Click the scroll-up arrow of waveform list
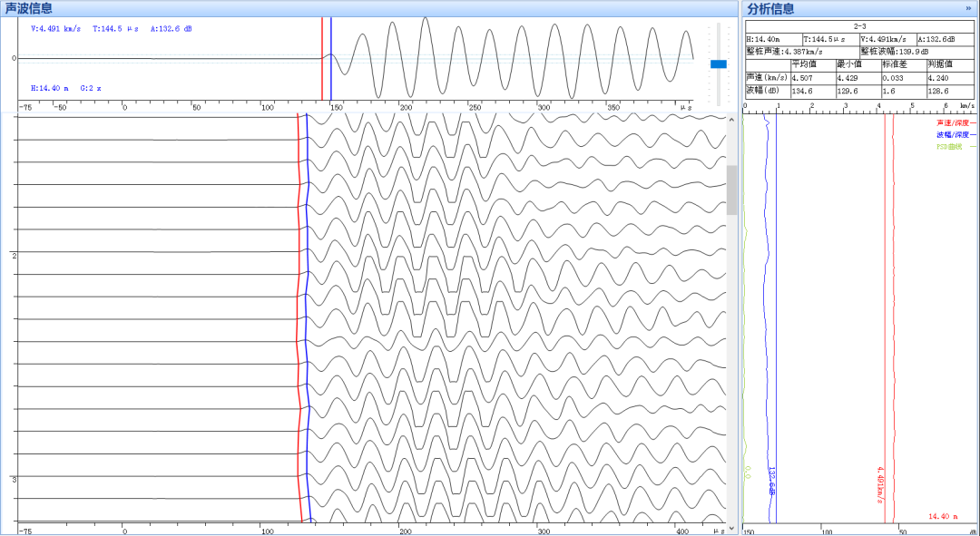980x536 pixels. (x=731, y=119)
